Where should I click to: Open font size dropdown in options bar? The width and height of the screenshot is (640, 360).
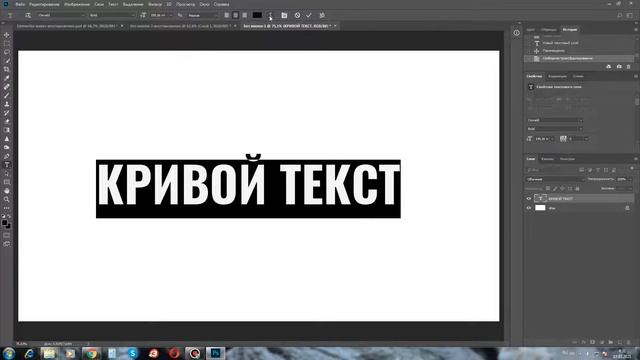pyautogui.click(x=171, y=15)
